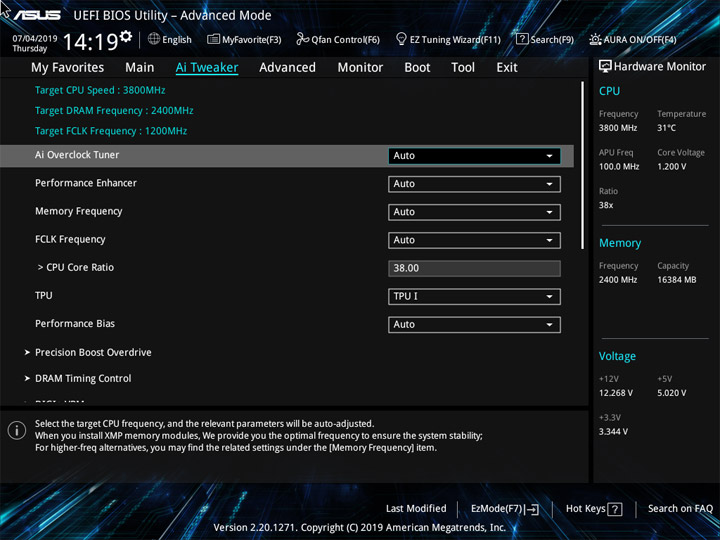Launch EZ Tuning Wizard bulb icon

[x=401, y=39]
